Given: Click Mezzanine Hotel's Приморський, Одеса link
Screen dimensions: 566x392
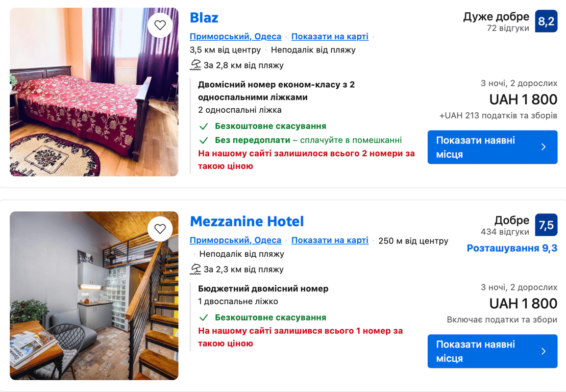Looking at the screenshot, I should pyautogui.click(x=235, y=240).
